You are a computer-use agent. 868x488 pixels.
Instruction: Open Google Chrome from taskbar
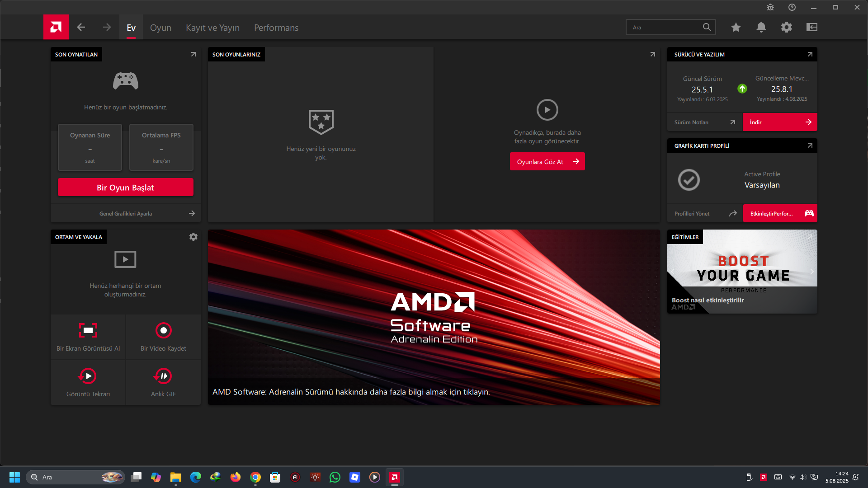(255, 477)
